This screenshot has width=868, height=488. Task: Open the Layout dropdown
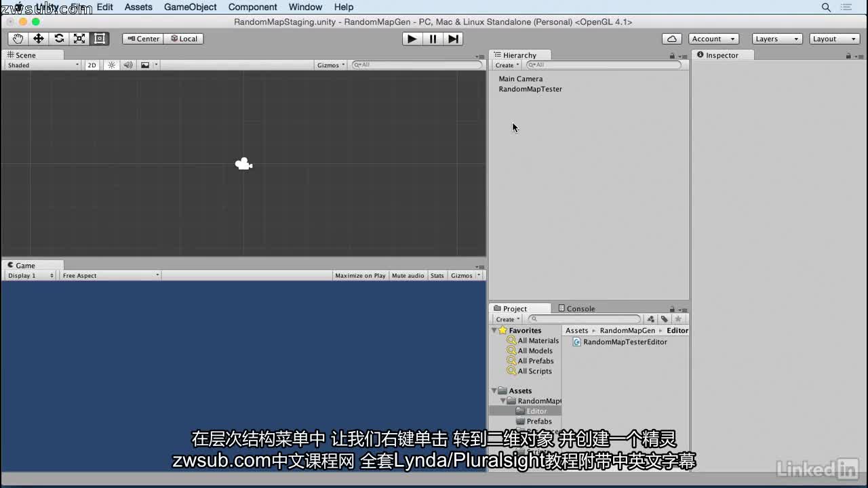tap(833, 39)
